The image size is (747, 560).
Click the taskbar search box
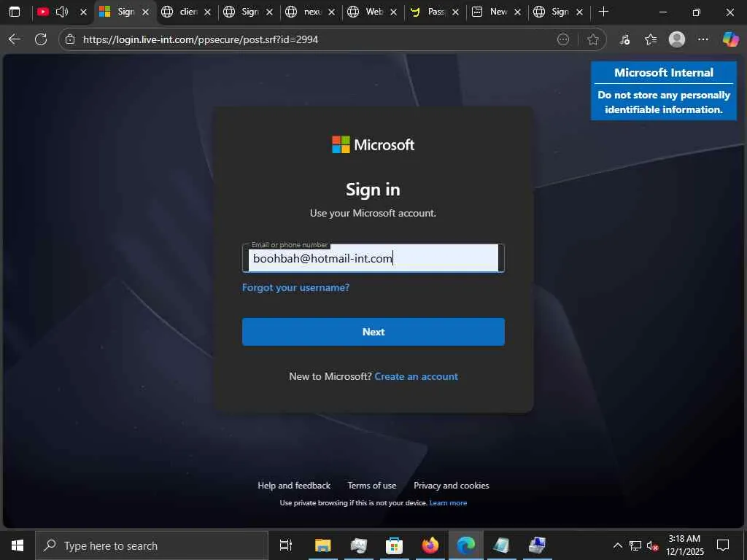tap(152, 545)
